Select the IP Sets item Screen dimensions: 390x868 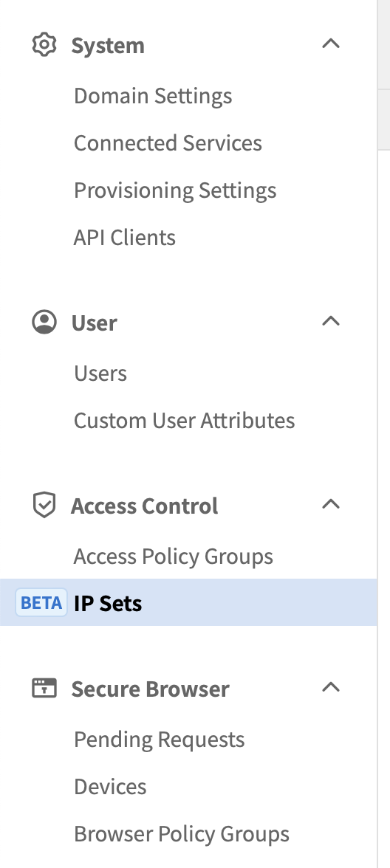coord(188,602)
